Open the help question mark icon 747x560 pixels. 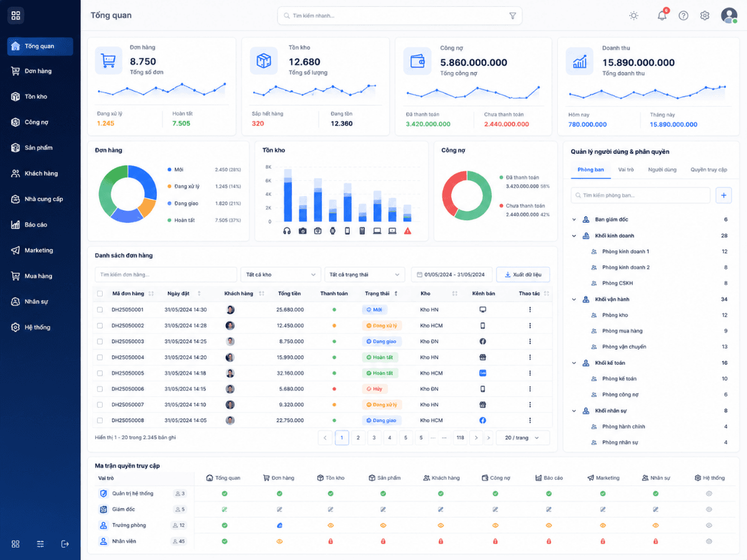click(x=684, y=16)
